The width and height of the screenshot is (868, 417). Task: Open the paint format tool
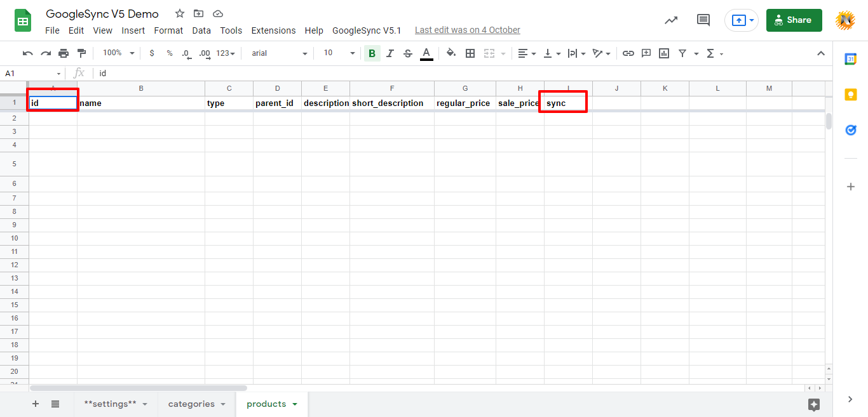81,53
